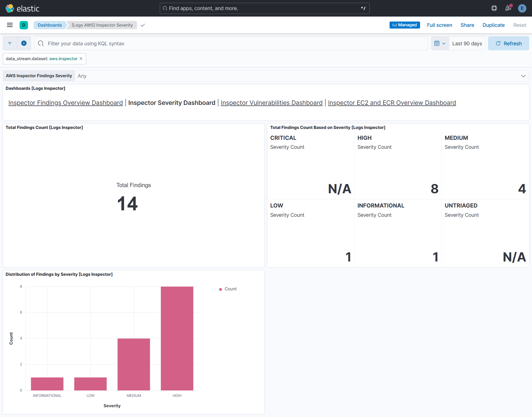Click the Count legend swatch on the chart
Image resolution: width=532 pixels, height=417 pixels.
[220, 289]
